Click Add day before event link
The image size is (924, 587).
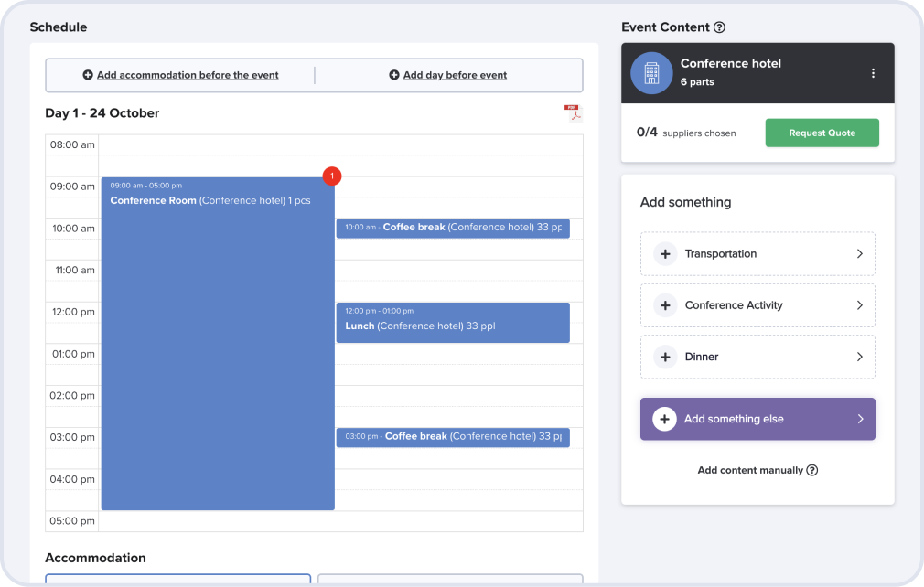pyautogui.click(x=455, y=75)
